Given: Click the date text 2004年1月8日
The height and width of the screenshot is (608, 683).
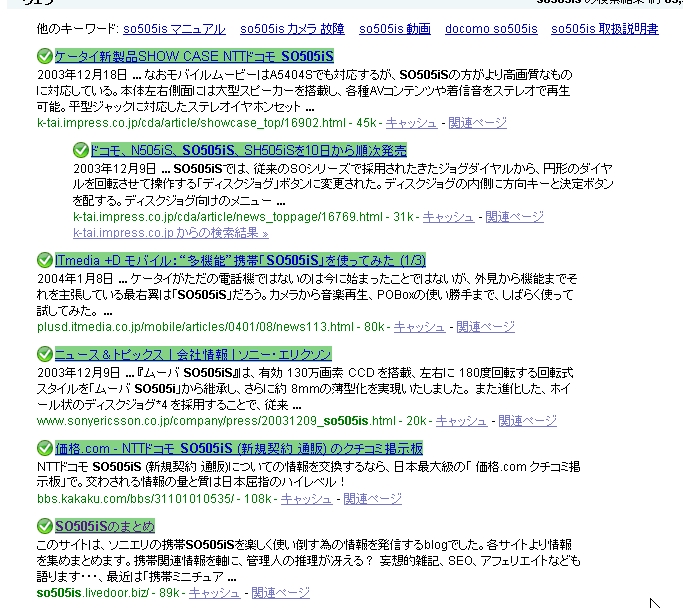Looking at the screenshot, I should [x=75, y=279].
